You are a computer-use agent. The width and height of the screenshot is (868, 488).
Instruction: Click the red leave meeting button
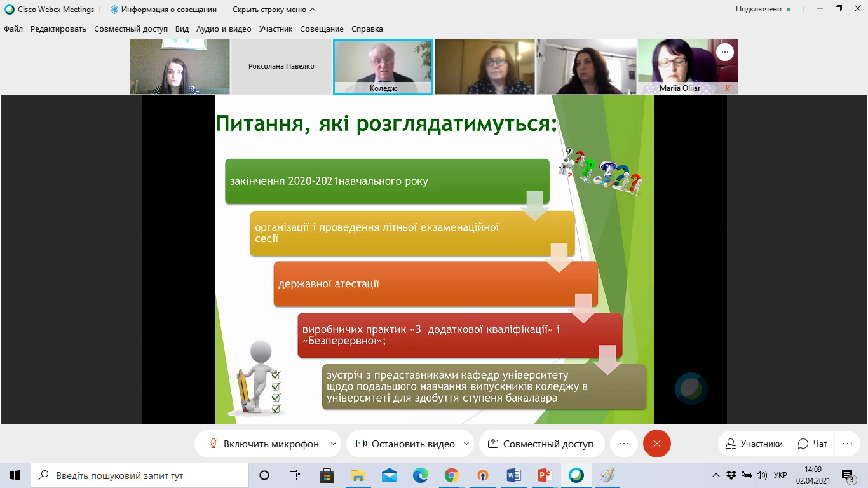coord(656,444)
